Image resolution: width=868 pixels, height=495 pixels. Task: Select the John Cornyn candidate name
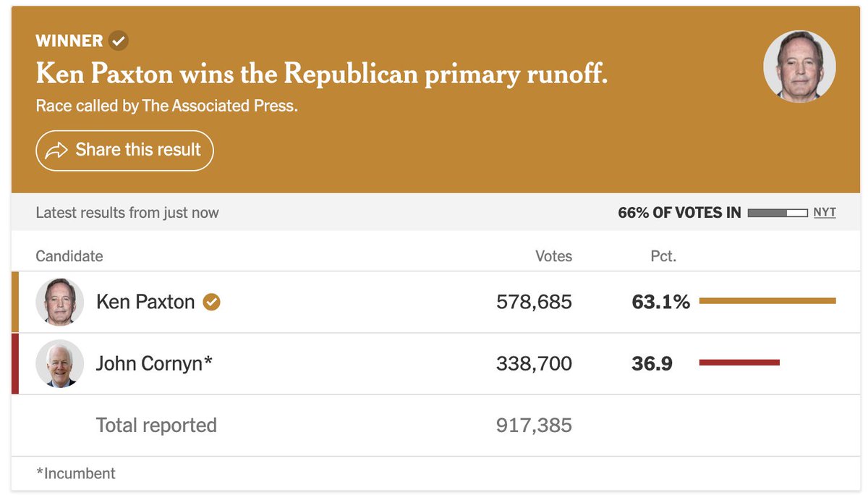click(154, 363)
